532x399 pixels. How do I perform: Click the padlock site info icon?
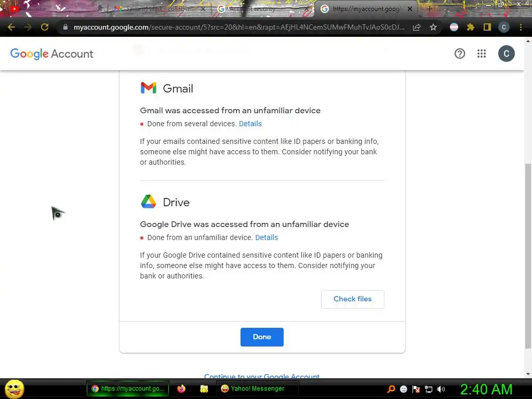coord(65,27)
